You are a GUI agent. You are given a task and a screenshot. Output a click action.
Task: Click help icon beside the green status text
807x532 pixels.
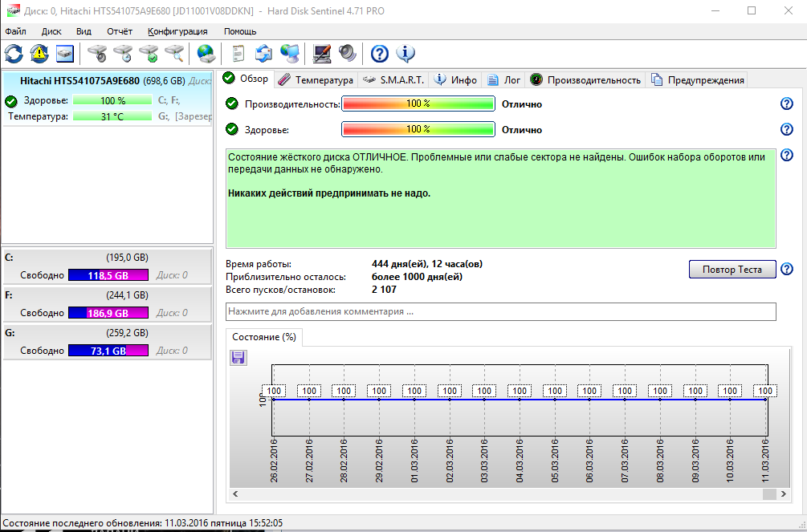786,155
